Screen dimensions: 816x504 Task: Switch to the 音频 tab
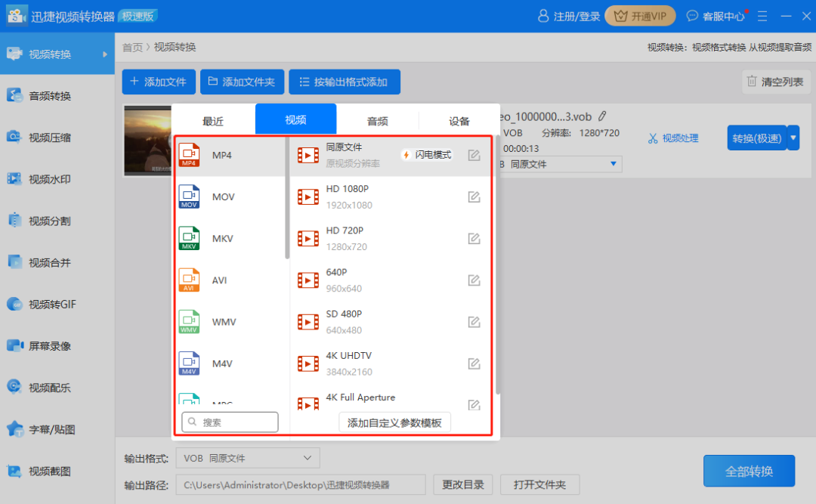coord(377,121)
